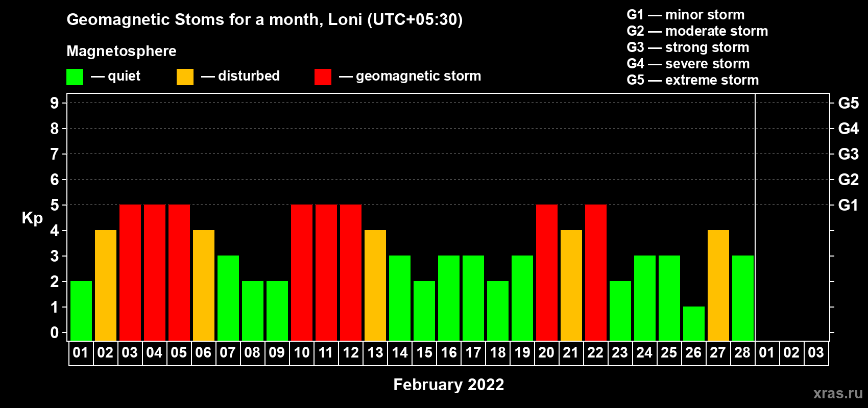Select the "G4 — severe storm" legend line

688,64
